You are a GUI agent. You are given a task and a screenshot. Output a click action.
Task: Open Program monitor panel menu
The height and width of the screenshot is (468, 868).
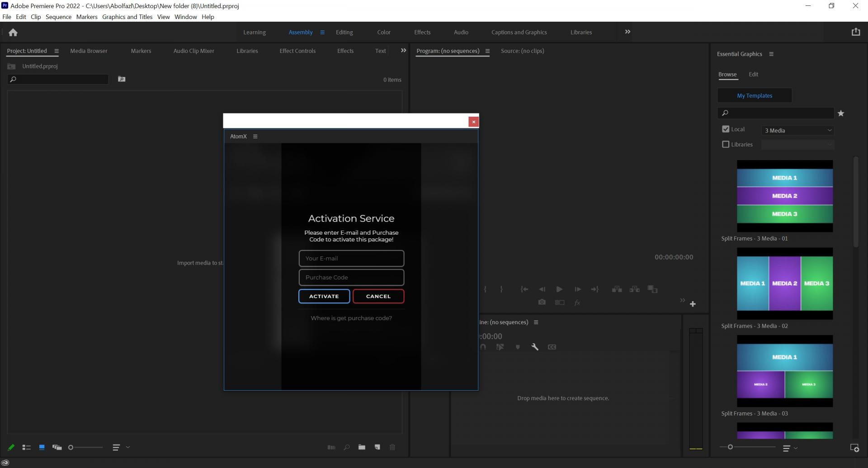pos(487,51)
